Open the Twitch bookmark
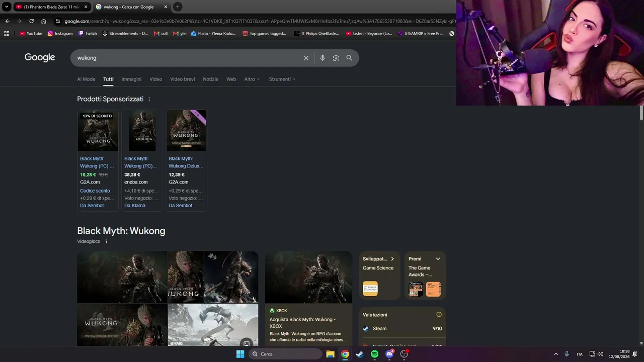Screen dimensions: 644x362 pos(88,34)
